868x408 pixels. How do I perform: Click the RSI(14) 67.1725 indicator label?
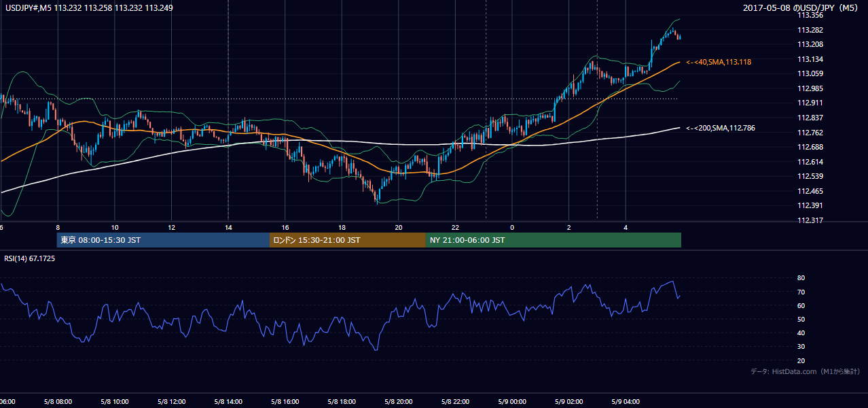tap(29, 259)
